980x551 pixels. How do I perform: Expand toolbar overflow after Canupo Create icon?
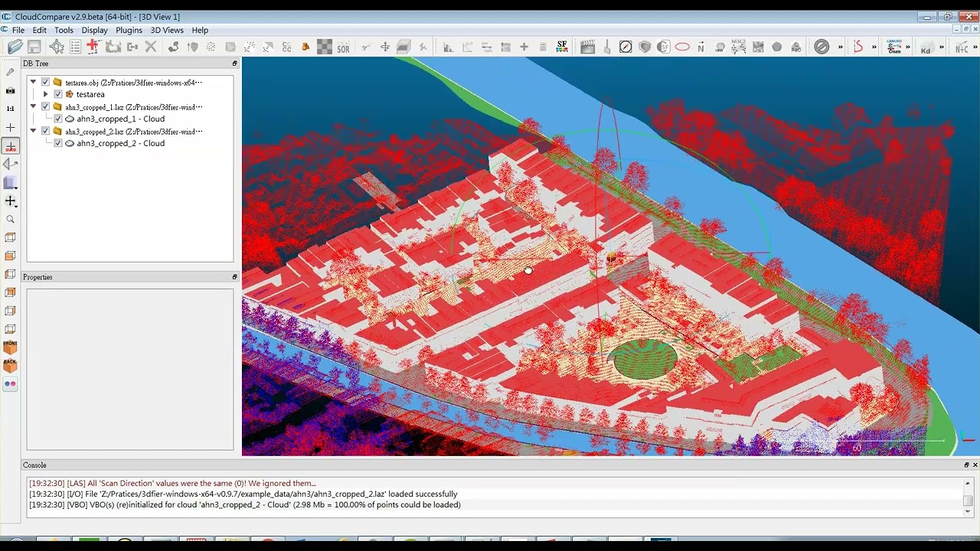[908, 47]
